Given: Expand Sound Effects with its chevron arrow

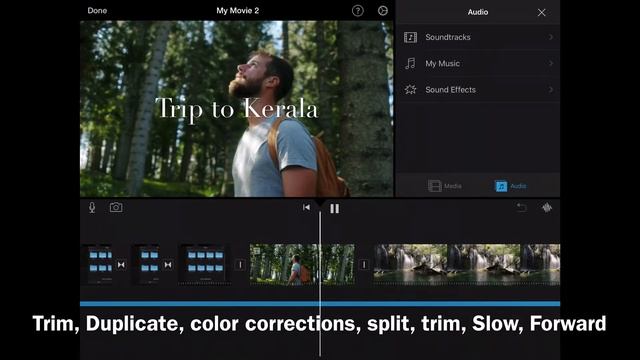Looking at the screenshot, I should click(551, 89).
